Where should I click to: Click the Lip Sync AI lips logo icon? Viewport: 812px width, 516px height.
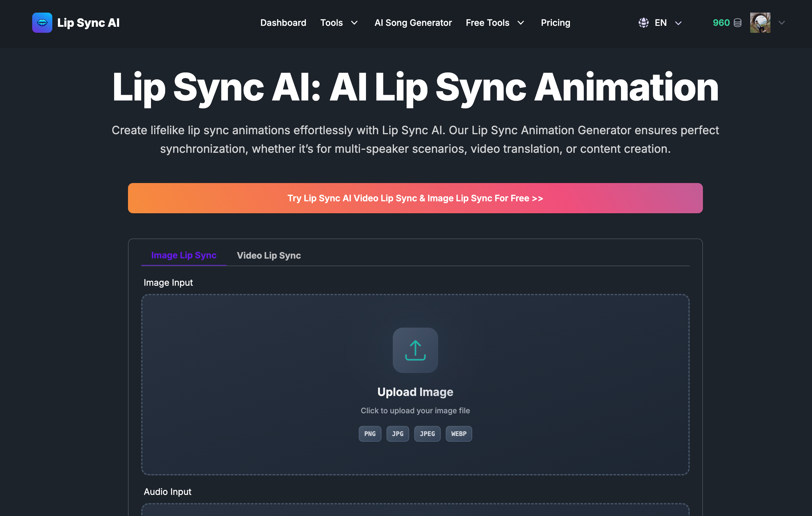point(42,23)
